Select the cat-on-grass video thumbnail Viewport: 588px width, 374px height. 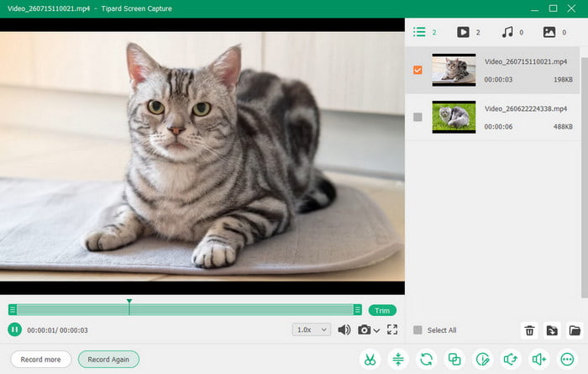coord(454,117)
